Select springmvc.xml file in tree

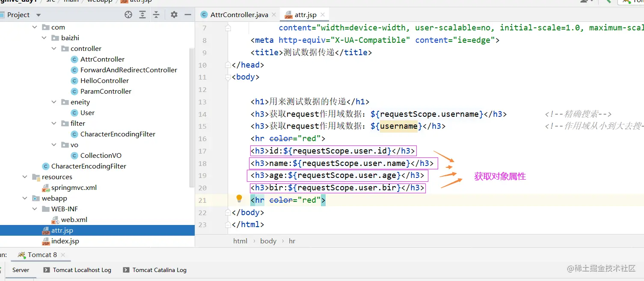[74, 187]
